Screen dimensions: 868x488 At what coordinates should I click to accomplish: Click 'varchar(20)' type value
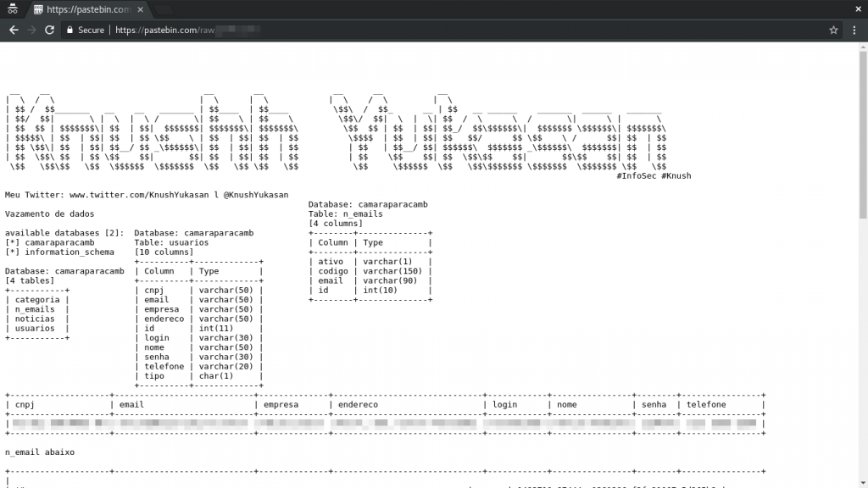pyautogui.click(x=225, y=366)
